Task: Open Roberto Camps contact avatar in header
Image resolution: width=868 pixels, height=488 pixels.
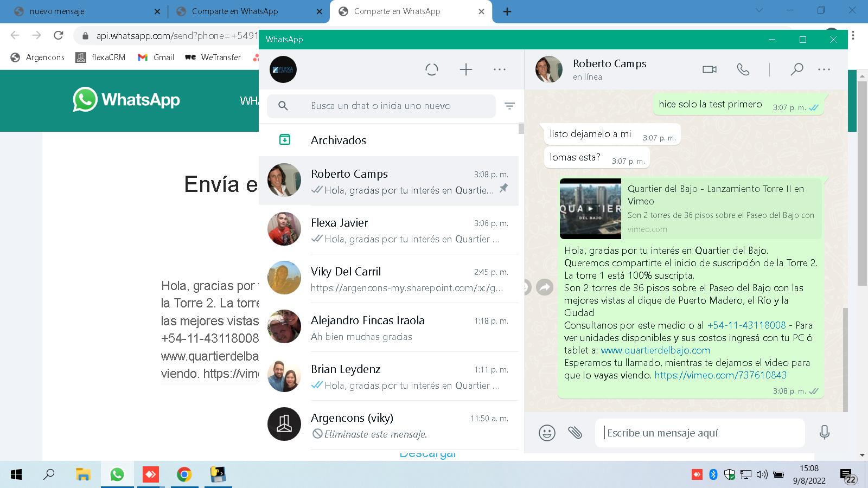Action: (549, 69)
